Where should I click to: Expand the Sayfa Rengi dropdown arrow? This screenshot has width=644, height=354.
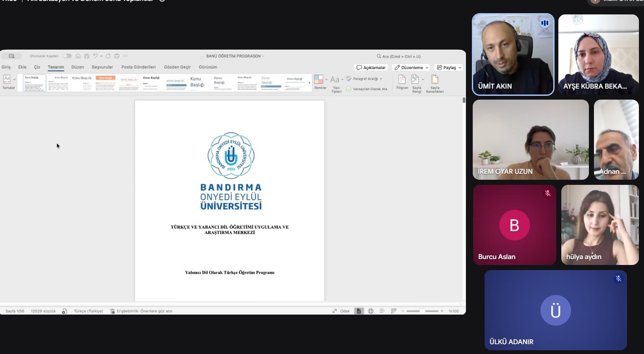click(x=423, y=79)
